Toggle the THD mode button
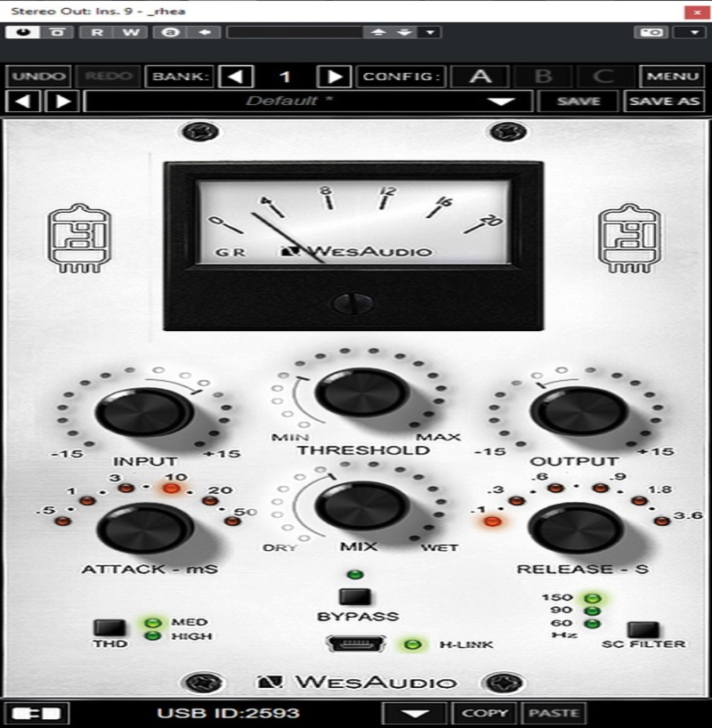The height and width of the screenshot is (728, 712). [x=109, y=627]
